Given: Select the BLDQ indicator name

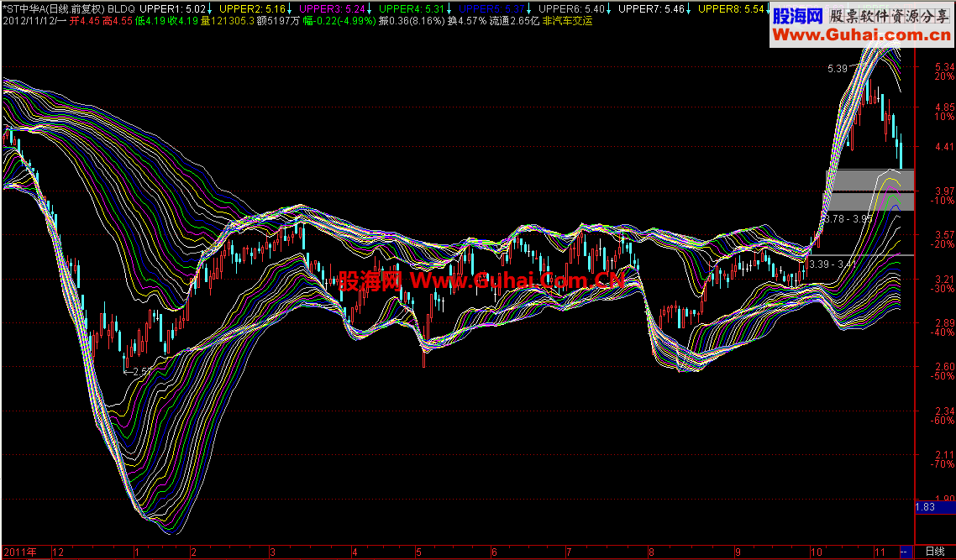Looking at the screenshot, I should tap(121, 9).
